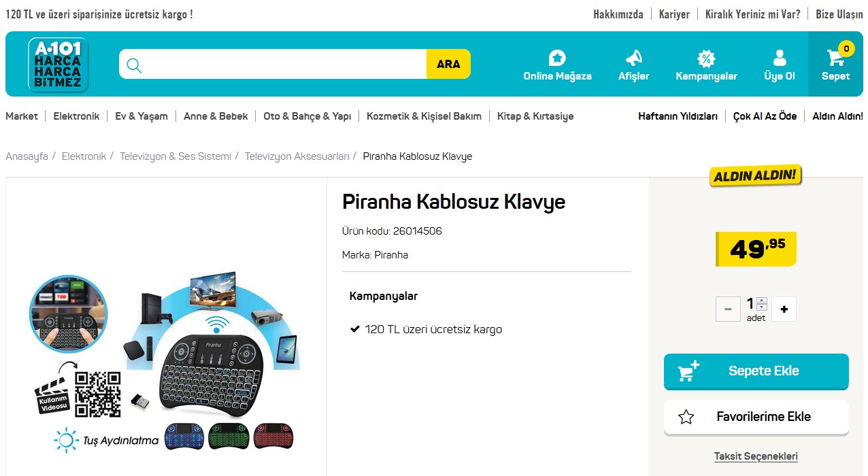
Task: Click the Üye Ol user icon
Action: (780, 58)
